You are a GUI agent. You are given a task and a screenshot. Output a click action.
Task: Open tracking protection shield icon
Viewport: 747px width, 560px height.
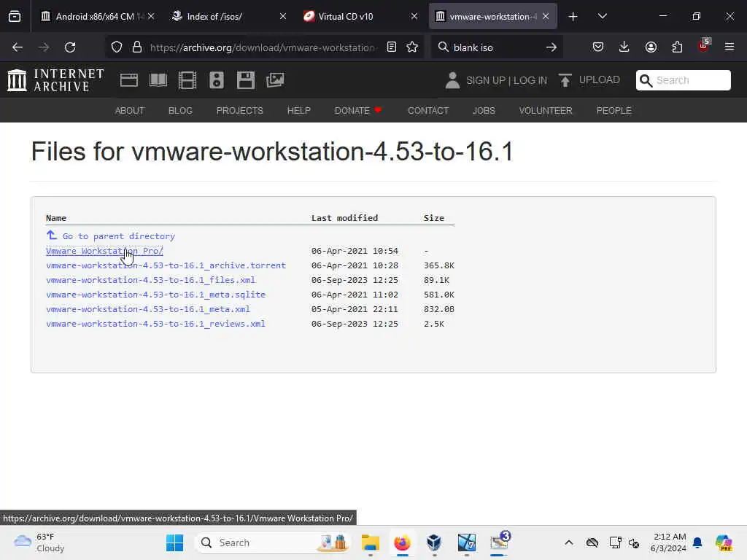pyautogui.click(x=117, y=47)
